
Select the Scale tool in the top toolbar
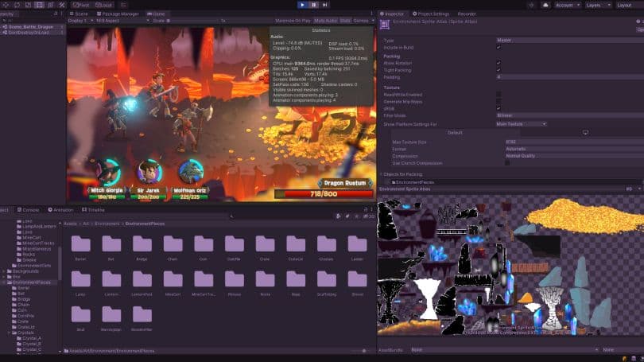click(28, 5)
